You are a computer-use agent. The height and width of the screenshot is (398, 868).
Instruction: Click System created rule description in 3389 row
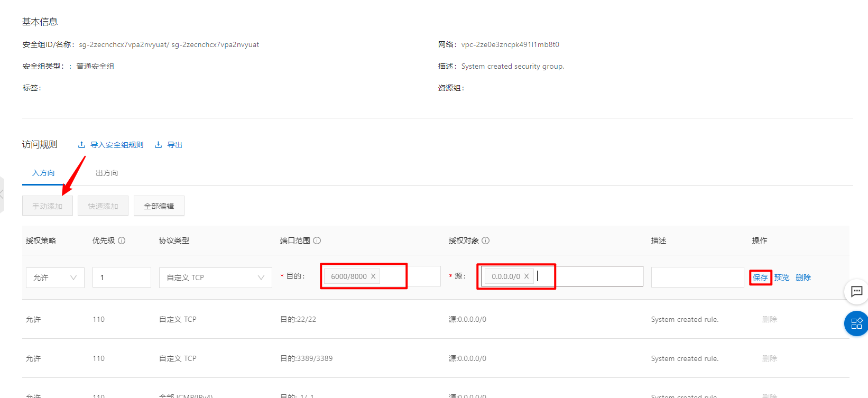[x=685, y=358]
